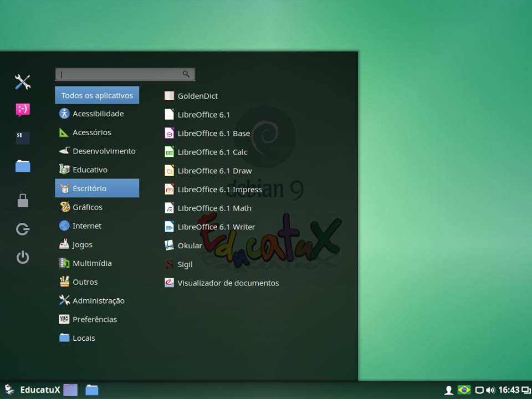Launch LibreOffice 6.1 Writer
Viewport: 532px width, 399px height.
209,227
